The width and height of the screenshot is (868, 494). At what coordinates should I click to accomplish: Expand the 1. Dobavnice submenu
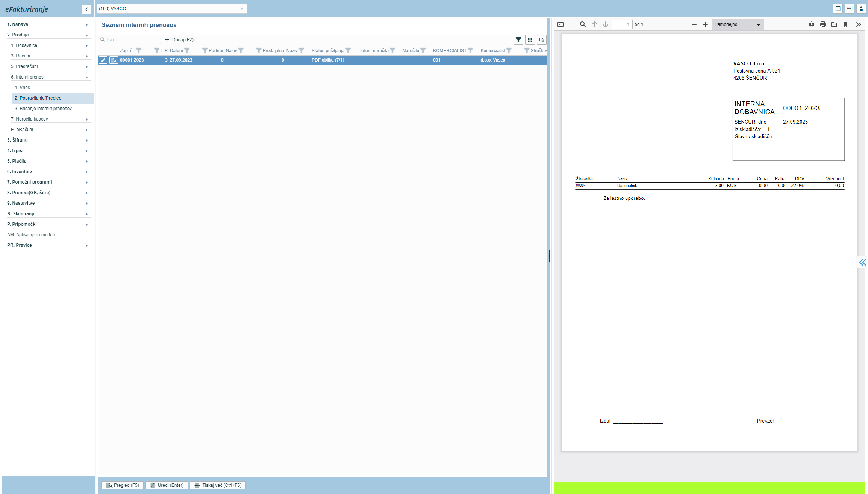point(50,45)
